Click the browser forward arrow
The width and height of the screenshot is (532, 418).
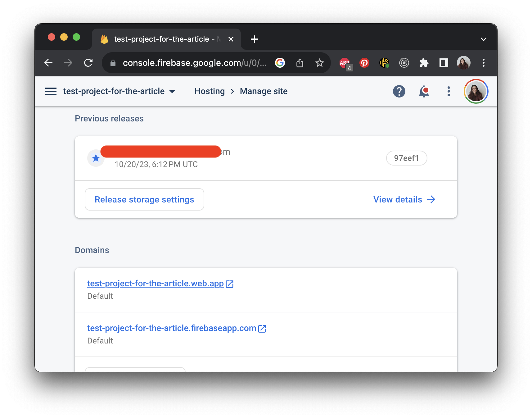click(x=68, y=63)
